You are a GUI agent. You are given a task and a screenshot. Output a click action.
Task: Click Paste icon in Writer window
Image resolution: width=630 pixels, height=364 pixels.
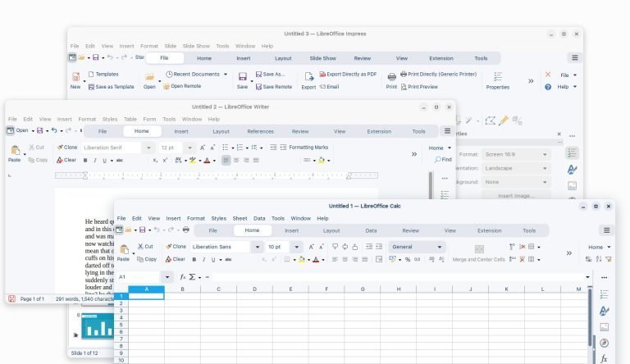[x=16, y=150]
